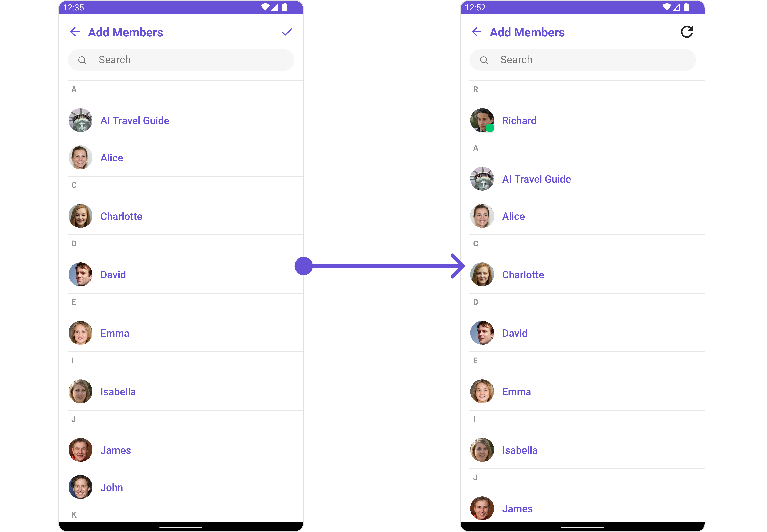This screenshot has height=532, width=767.
Task: Click the Search field in left screen
Action: click(x=181, y=60)
